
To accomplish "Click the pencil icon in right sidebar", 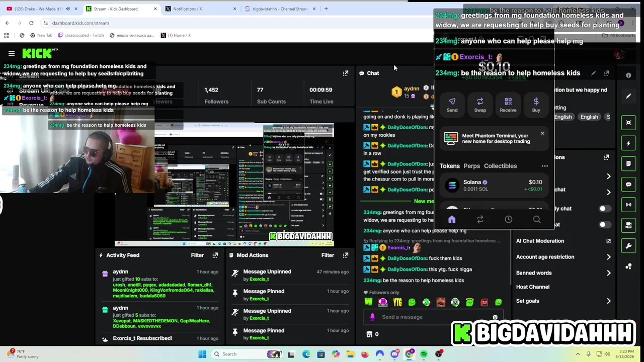I will pos(628,96).
